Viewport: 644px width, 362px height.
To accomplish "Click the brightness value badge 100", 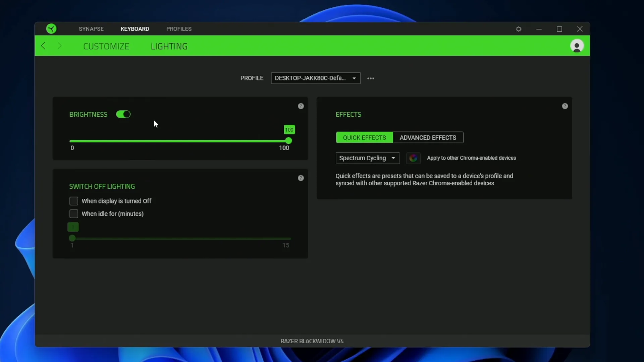I will [x=289, y=130].
